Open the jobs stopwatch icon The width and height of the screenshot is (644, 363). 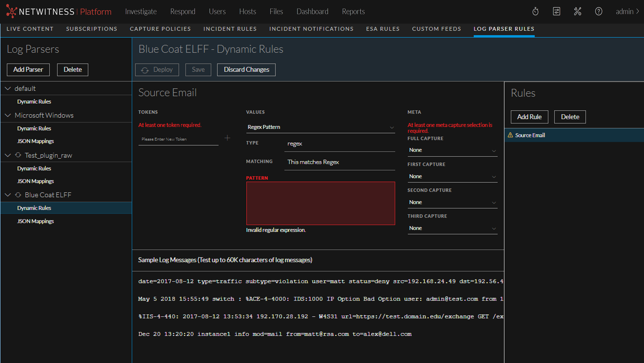pyautogui.click(x=535, y=11)
